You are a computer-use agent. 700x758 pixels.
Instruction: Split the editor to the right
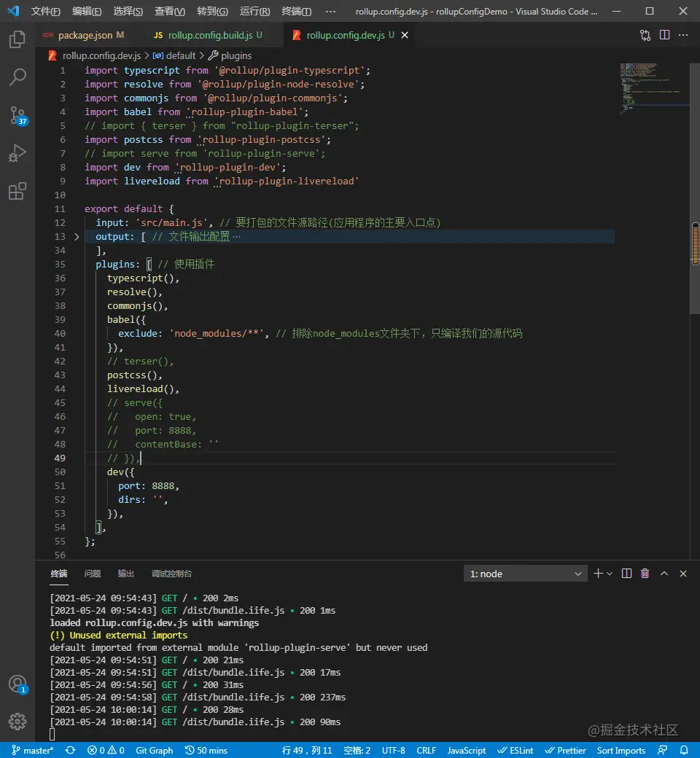coord(665,35)
